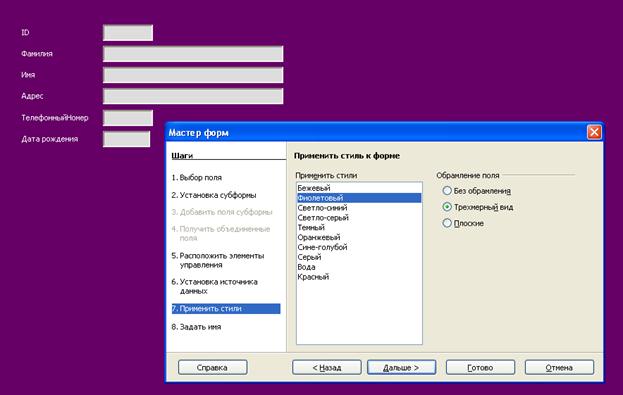Image resolution: width=623 pixels, height=395 pixels.
Task: Proceed with the 'Дальше >' button
Action: click(401, 368)
